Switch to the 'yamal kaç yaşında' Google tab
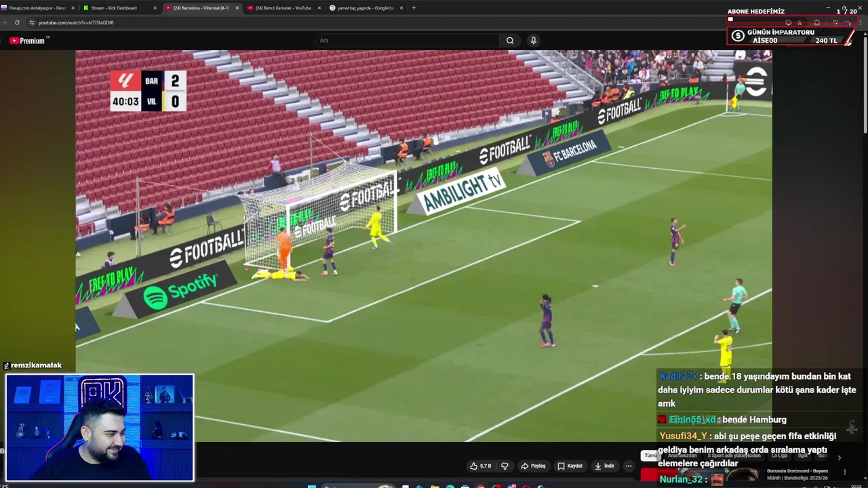Screen dimensions: 868x488 365,8
